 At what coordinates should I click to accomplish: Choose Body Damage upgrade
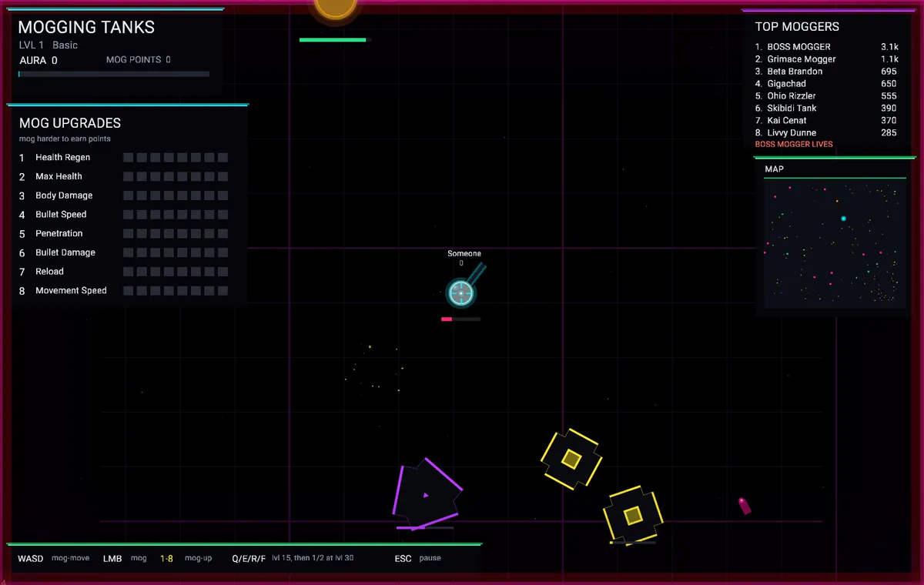[x=123, y=196]
